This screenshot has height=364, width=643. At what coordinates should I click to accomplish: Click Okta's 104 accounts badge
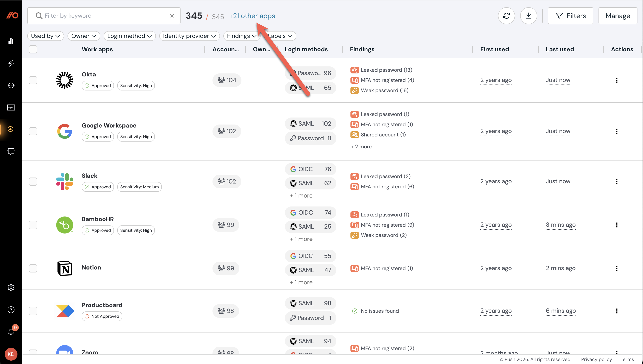[x=227, y=80]
